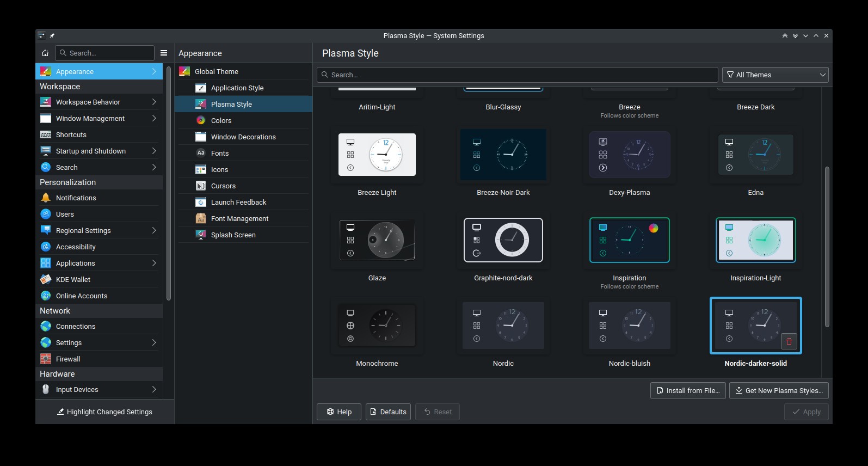The image size is (868, 466).
Task: Open the All Themes filter dropdown
Action: pyautogui.click(x=775, y=75)
